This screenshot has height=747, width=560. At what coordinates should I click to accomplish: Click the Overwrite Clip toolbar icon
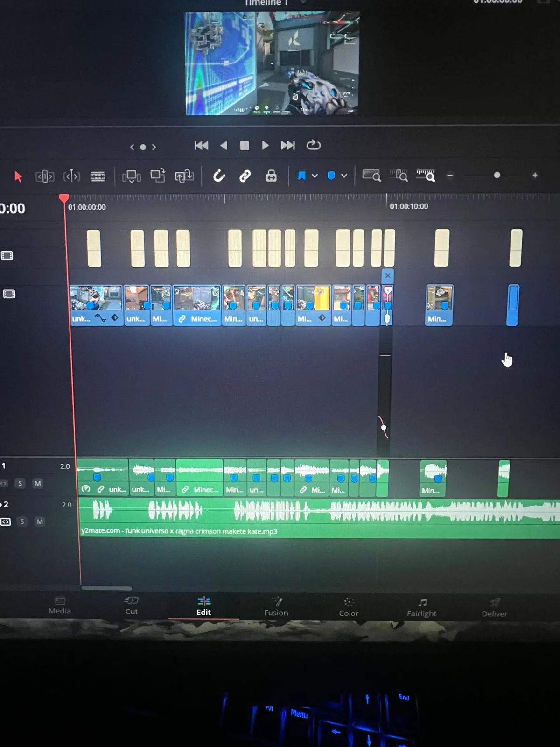158,176
